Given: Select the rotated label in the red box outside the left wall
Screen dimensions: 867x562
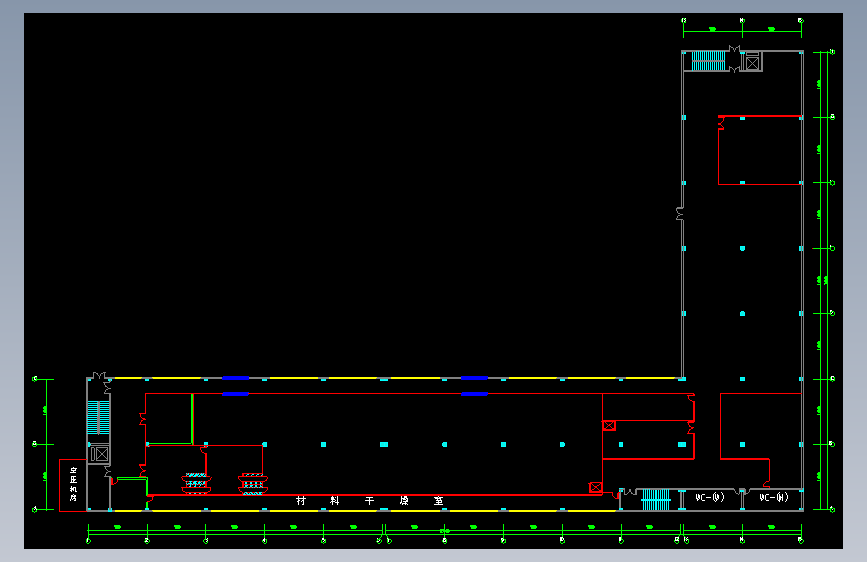Looking at the screenshot, I should click(x=73, y=484).
